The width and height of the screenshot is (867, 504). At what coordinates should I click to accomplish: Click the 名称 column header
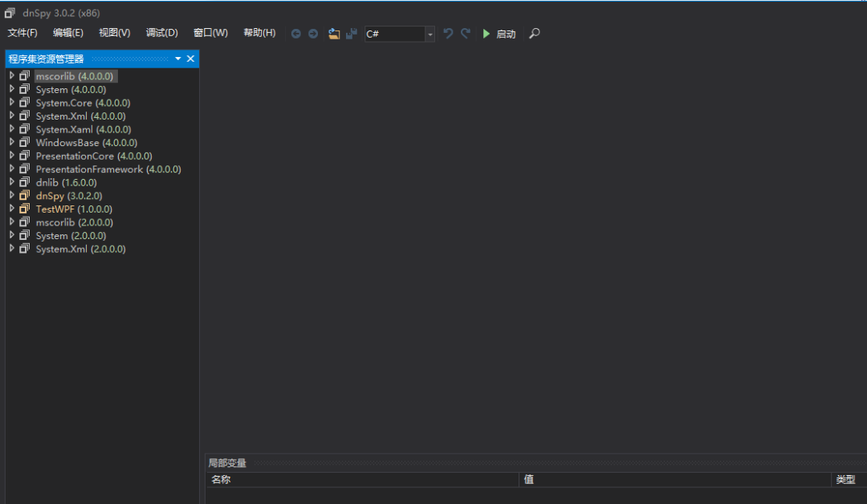tap(363, 480)
